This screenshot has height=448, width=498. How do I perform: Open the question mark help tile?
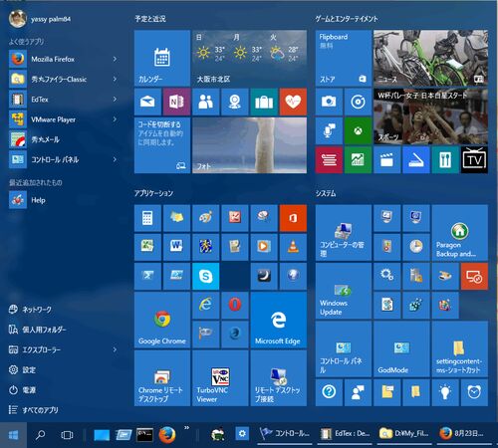click(329, 392)
